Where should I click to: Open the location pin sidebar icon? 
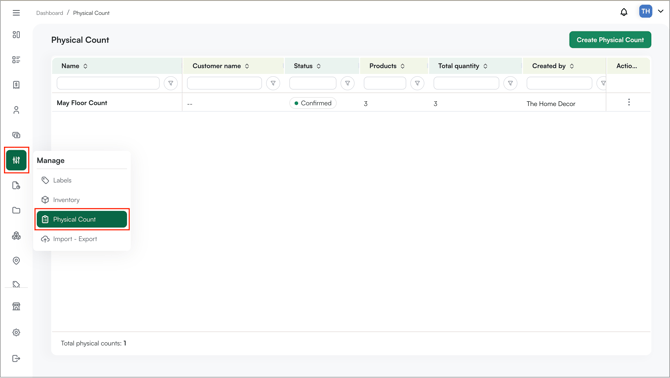point(16,261)
